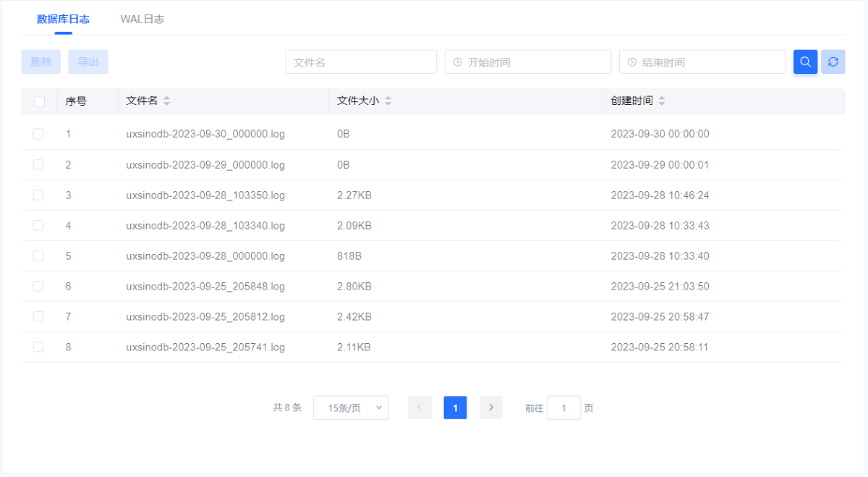Select the 数据库日志 tab
Screen dimensions: 868x477
click(x=63, y=19)
